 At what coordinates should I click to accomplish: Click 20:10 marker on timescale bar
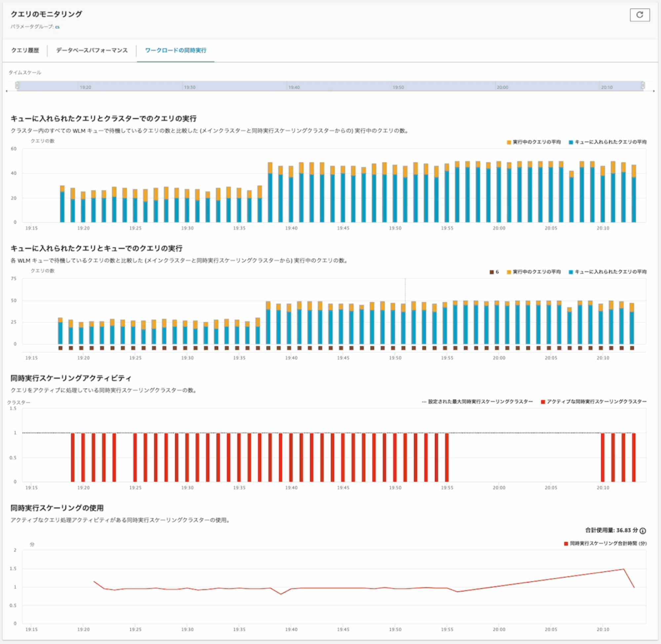point(606,87)
